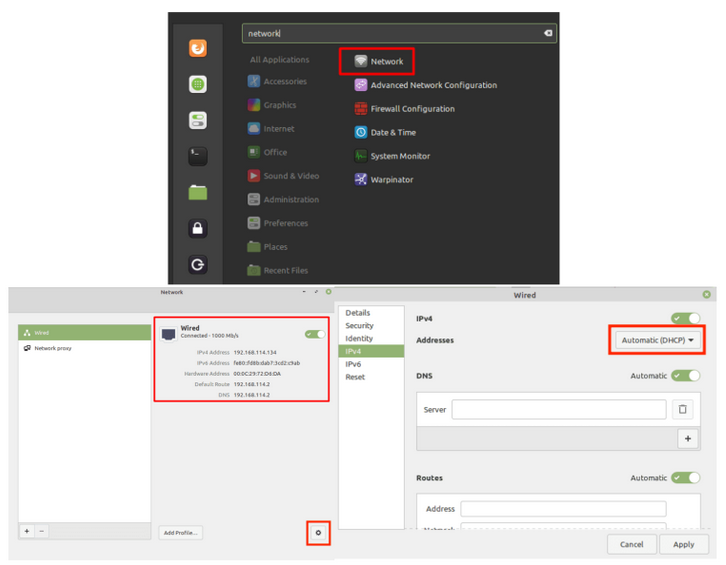Viewport: 726px width, 565px height.
Task: Click the minus button below the device list
Action: pyautogui.click(x=42, y=531)
